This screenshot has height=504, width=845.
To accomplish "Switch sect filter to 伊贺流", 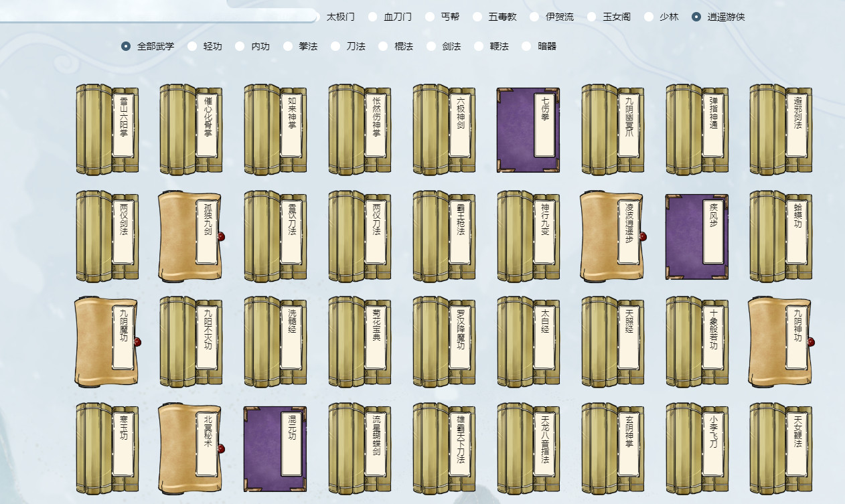I will coord(552,17).
